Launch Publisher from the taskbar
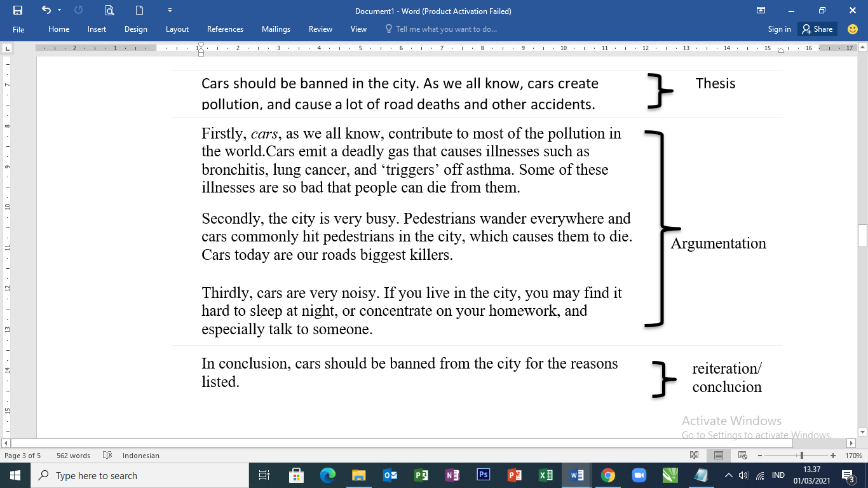 (x=421, y=475)
